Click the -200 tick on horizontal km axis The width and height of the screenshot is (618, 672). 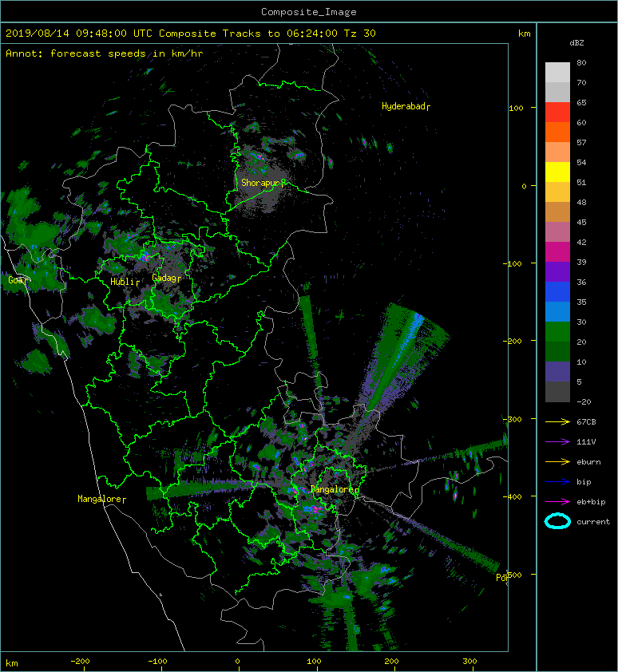pyautogui.click(x=80, y=662)
